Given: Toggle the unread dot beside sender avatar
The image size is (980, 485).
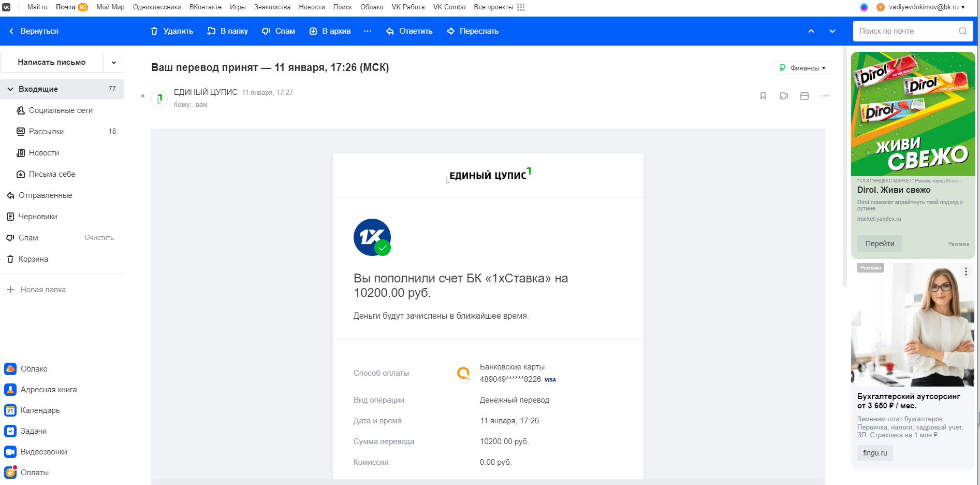Looking at the screenshot, I should coord(143,96).
